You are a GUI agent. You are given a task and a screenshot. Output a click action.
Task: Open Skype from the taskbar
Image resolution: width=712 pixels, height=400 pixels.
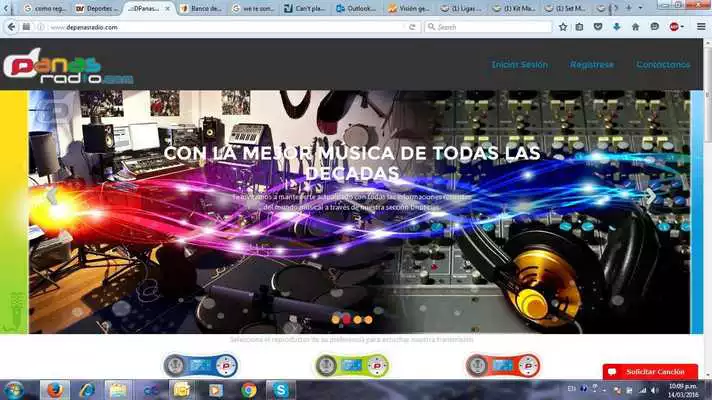click(x=281, y=389)
